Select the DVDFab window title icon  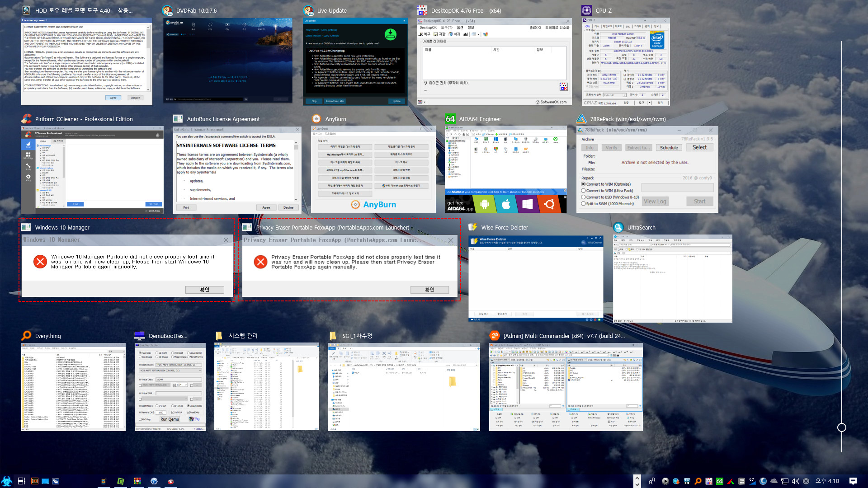(x=167, y=10)
